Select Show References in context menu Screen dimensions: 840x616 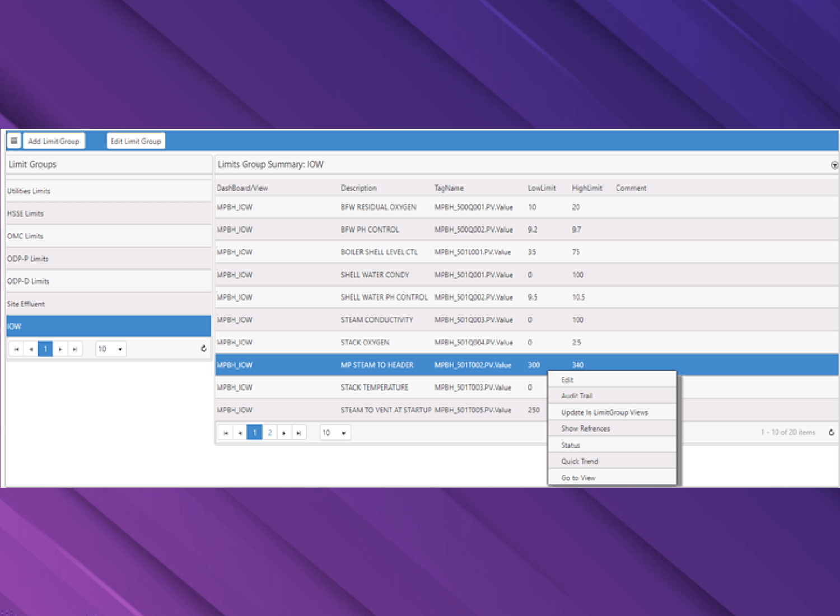point(585,428)
